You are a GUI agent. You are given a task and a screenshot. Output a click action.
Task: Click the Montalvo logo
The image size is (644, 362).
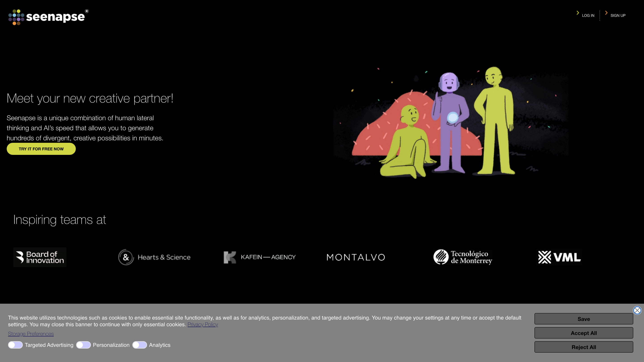(x=356, y=257)
